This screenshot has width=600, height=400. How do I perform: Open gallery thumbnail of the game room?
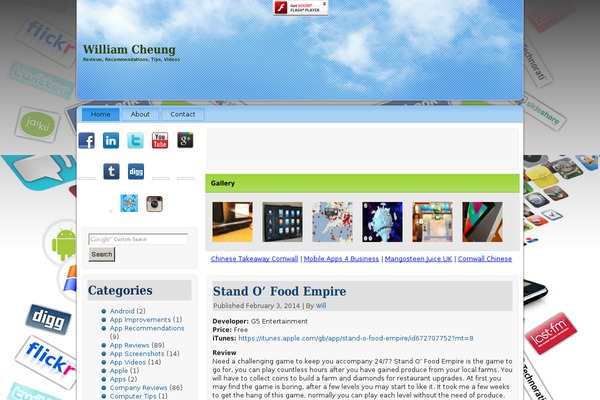tap(432, 222)
